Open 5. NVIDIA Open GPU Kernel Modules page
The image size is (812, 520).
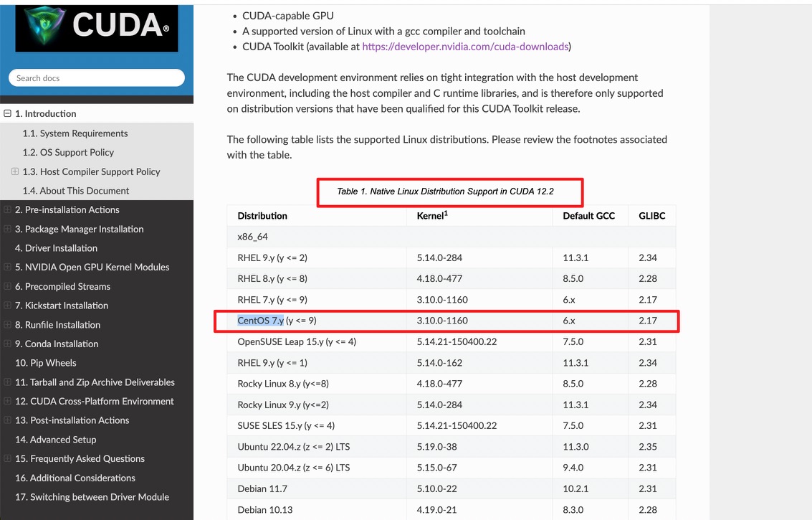coord(92,267)
